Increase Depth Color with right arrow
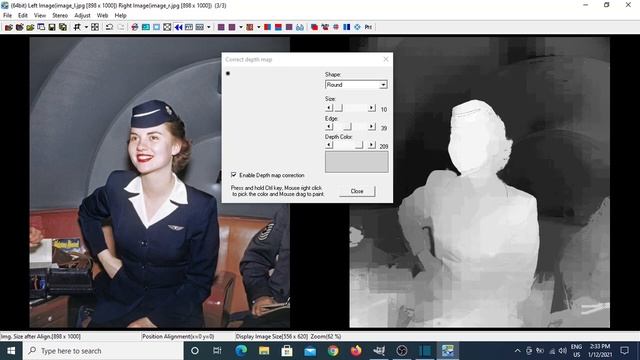The width and height of the screenshot is (640, 360). (371, 145)
